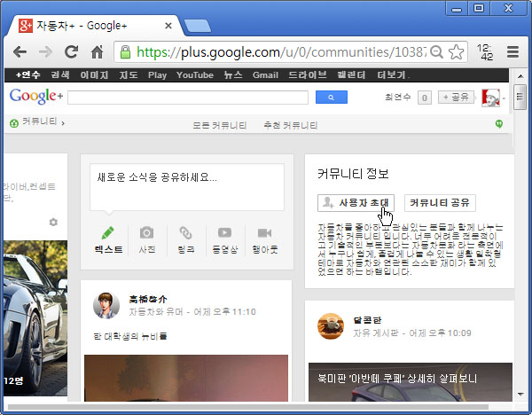
Task: Open 드라이브 in the Google bar
Action: coord(308,74)
